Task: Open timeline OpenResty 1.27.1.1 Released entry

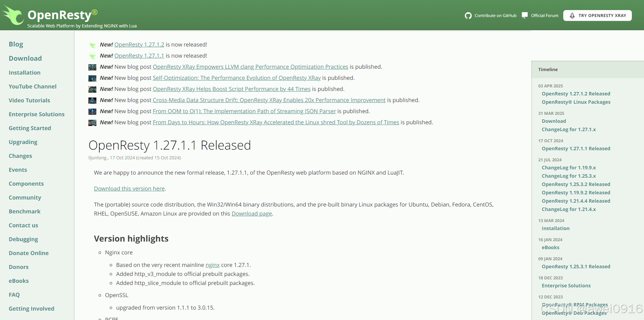Action: click(576, 149)
